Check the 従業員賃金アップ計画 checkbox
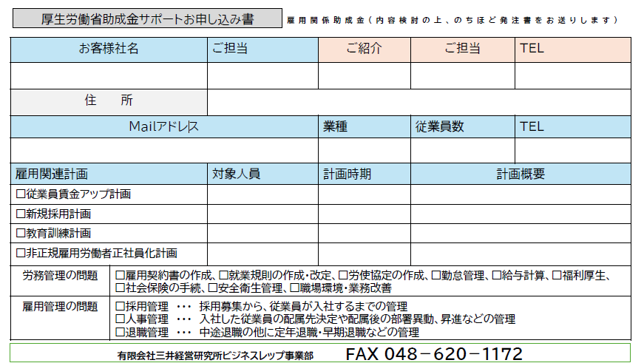Viewport: 644px width, 363px height. click(x=21, y=194)
